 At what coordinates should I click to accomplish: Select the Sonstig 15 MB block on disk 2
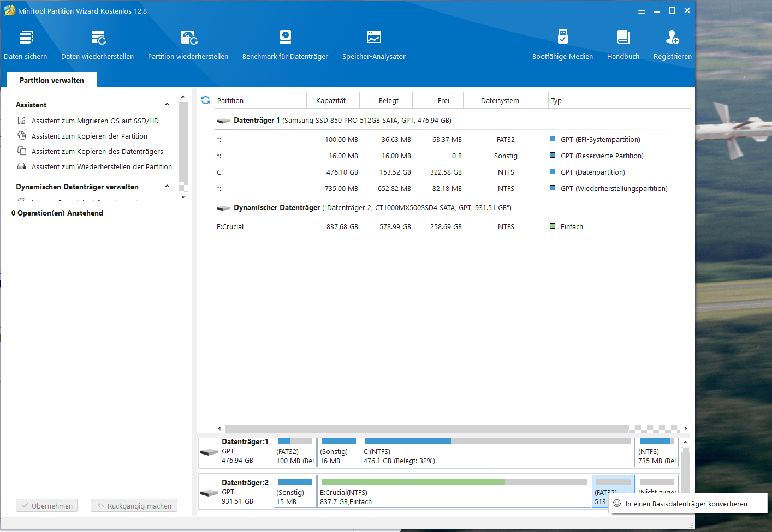295,492
